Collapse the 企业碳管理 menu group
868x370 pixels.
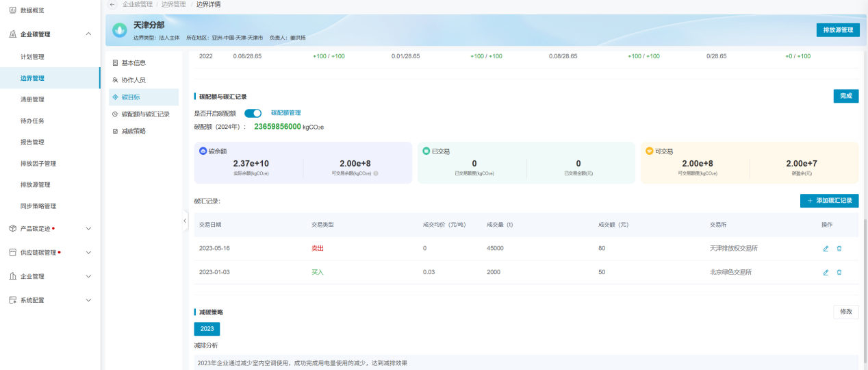pyautogui.click(x=88, y=34)
